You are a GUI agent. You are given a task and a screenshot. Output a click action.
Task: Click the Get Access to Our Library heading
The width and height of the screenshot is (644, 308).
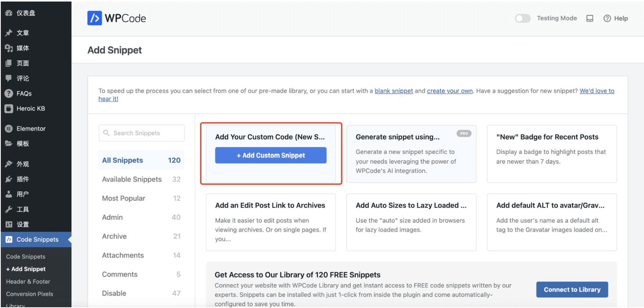pyautogui.click(x=297, y=275)
